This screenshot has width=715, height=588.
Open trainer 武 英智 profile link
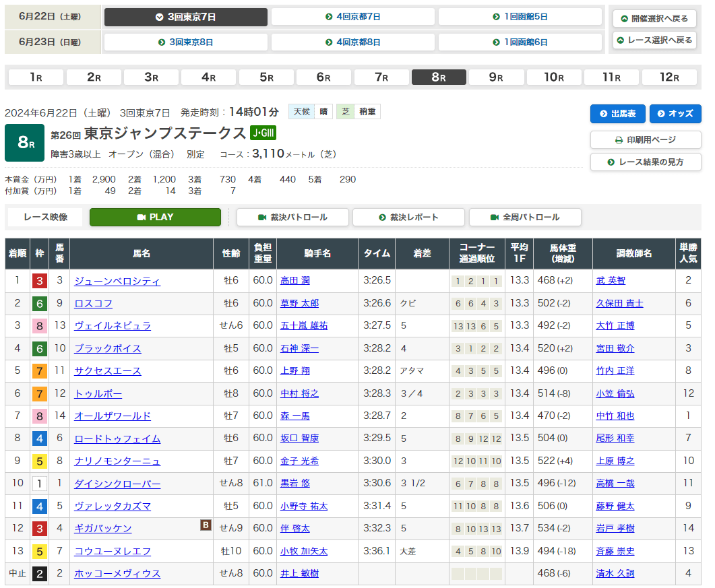(x=611, y=281)
